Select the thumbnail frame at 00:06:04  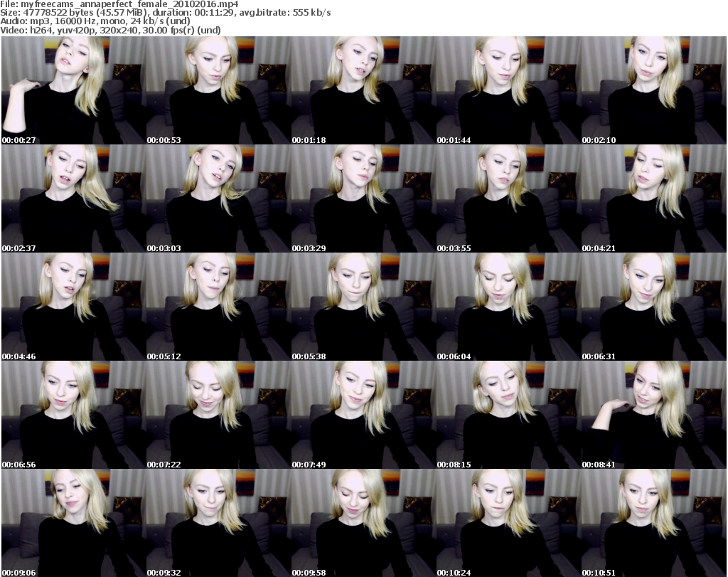(x=509, y=307)
